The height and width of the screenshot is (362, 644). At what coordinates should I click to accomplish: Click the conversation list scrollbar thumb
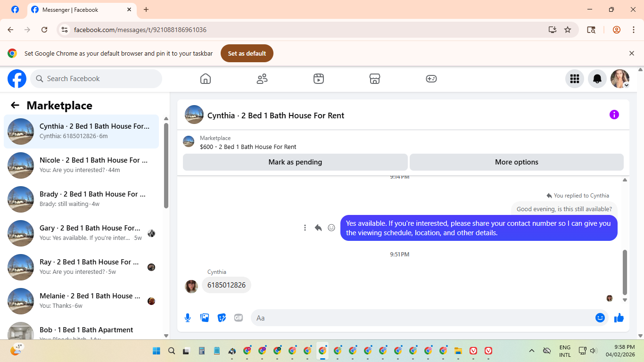[x=166, y=165]
